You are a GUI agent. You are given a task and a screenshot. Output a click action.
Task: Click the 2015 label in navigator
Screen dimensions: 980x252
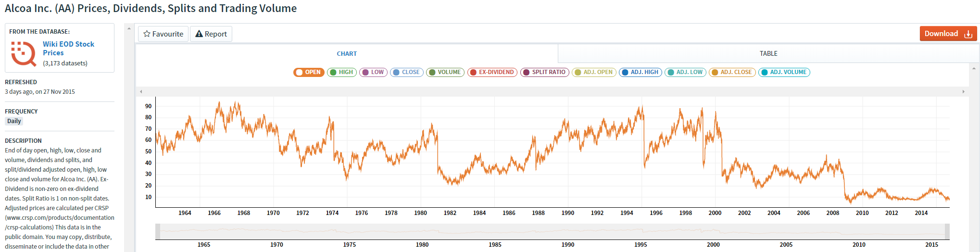[931, 244]
